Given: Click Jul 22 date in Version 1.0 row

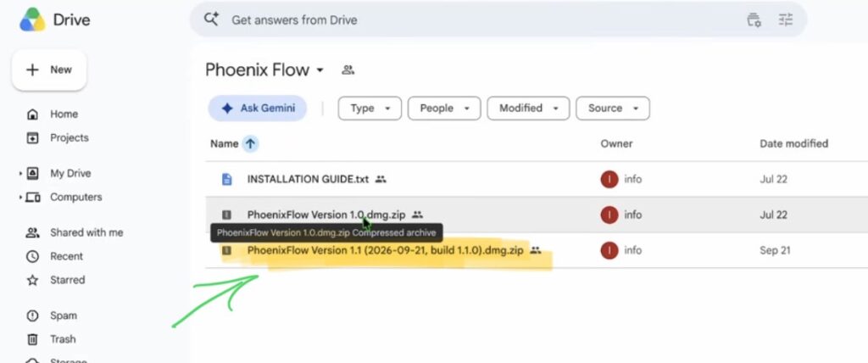Looking at the screenshot, I should [x=773, y=215].
